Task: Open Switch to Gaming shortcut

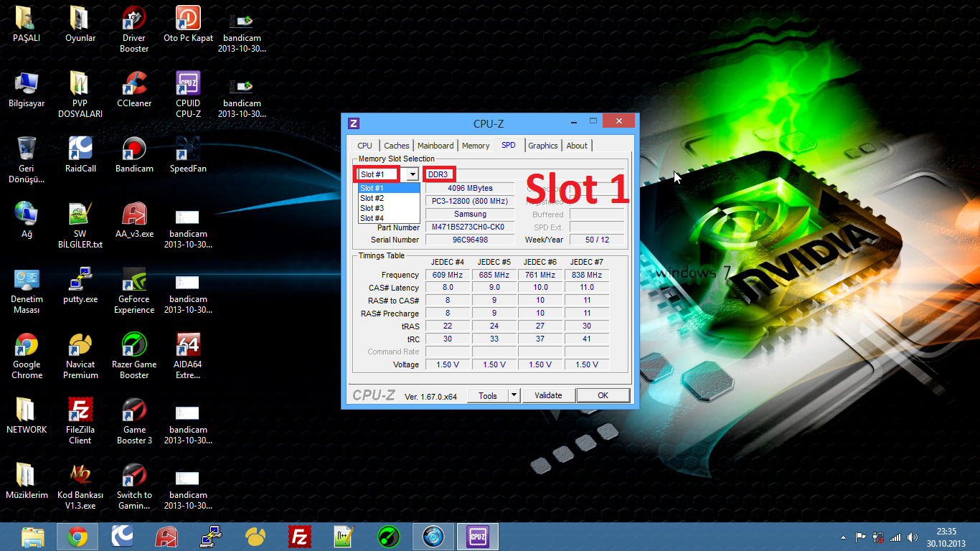Action: point(134,486)
